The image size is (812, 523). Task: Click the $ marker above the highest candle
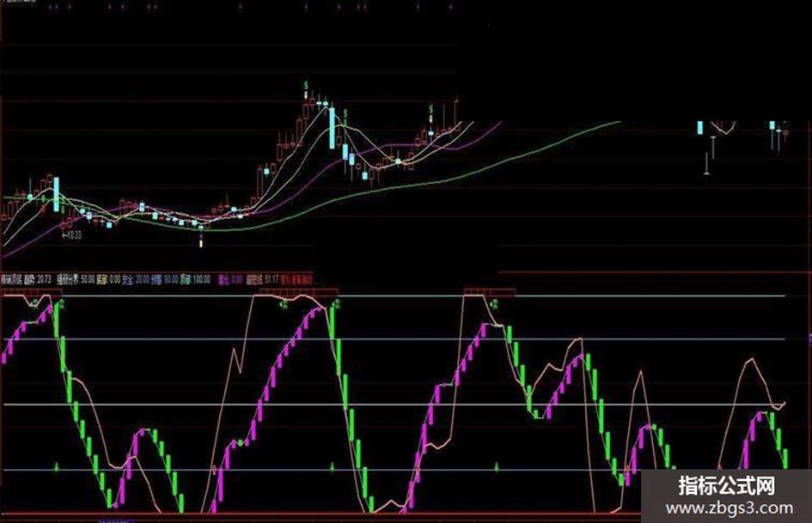(306, 85)
